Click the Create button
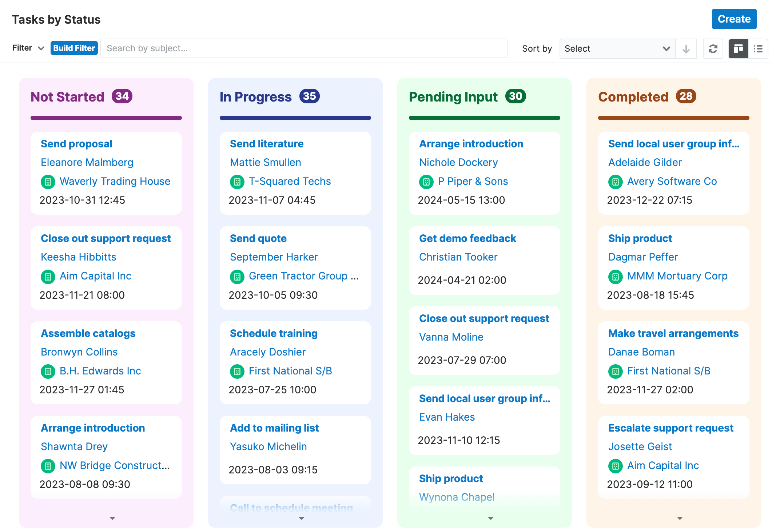The image size is (772, 532). 734,19
